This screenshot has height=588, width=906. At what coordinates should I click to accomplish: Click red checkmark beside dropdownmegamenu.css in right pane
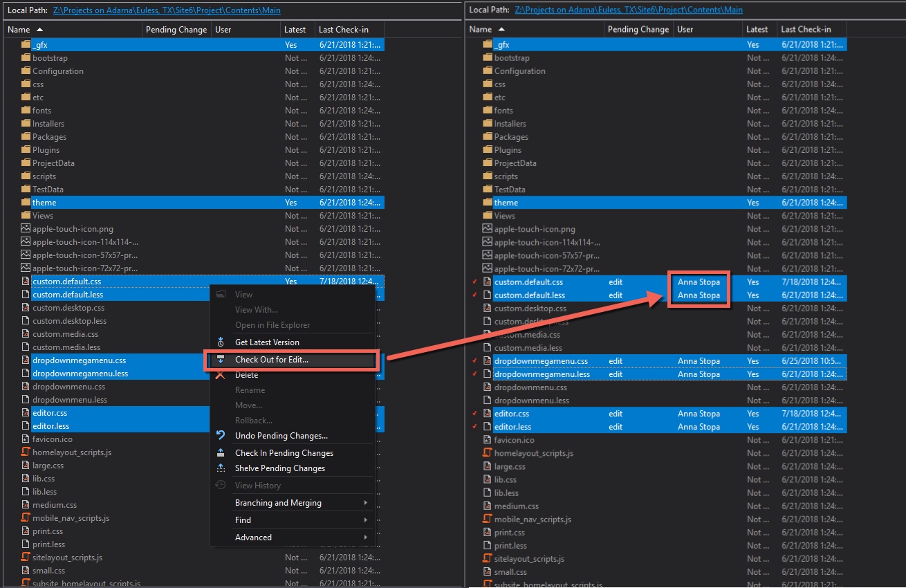click(474, 361)
